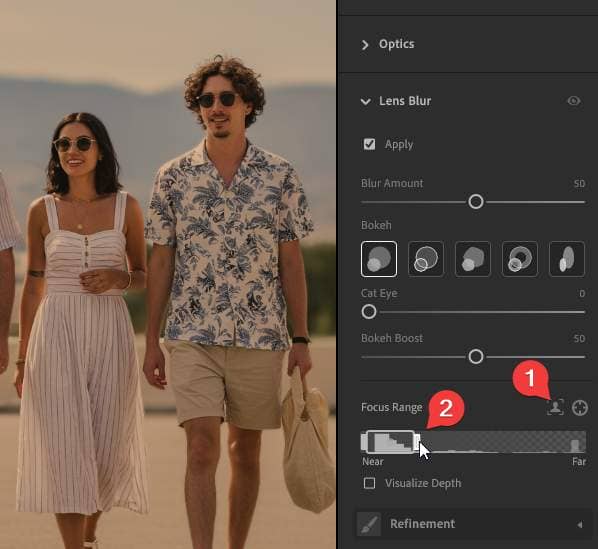This screenshot has height=549, width=598.
Task: Select the Cat eye oval bokeh icon
Action: click(x=567, y=259)
